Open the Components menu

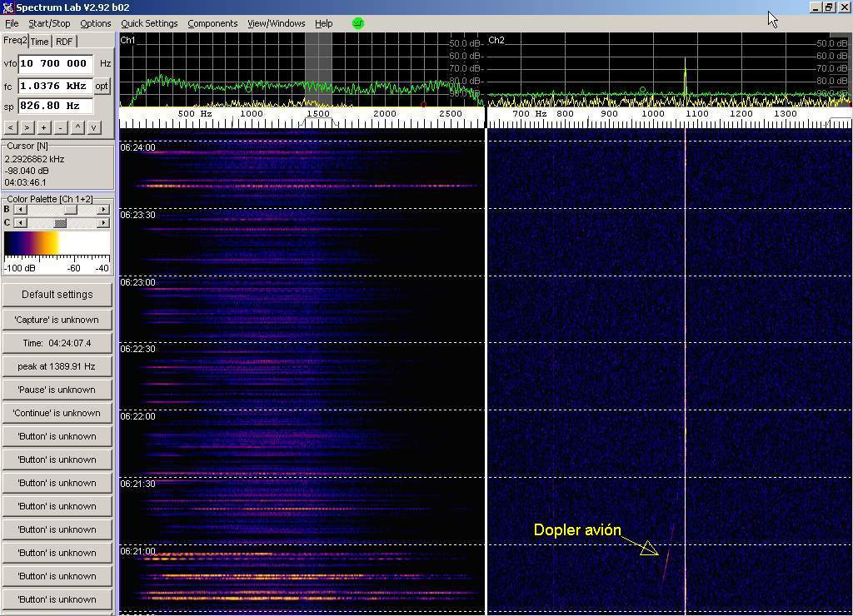pyautogui.click(x=212, y=23)
